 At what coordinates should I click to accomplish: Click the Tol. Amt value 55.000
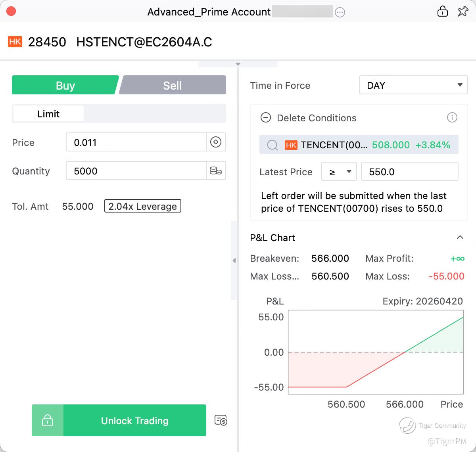[78, 206]
